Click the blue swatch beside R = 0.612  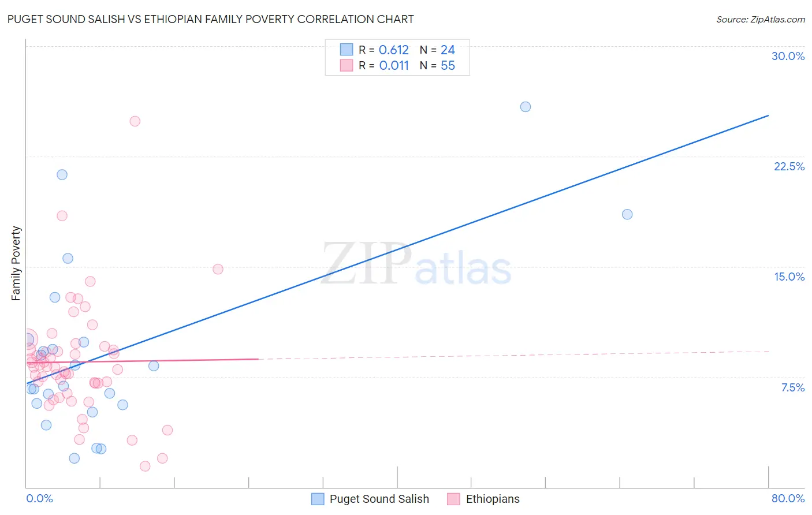pos(347,50)
